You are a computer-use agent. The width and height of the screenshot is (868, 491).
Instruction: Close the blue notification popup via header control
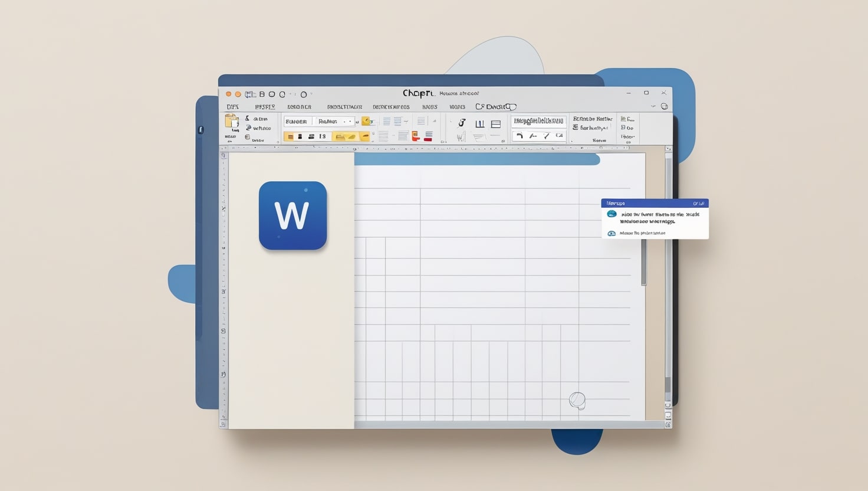[699, 204]
